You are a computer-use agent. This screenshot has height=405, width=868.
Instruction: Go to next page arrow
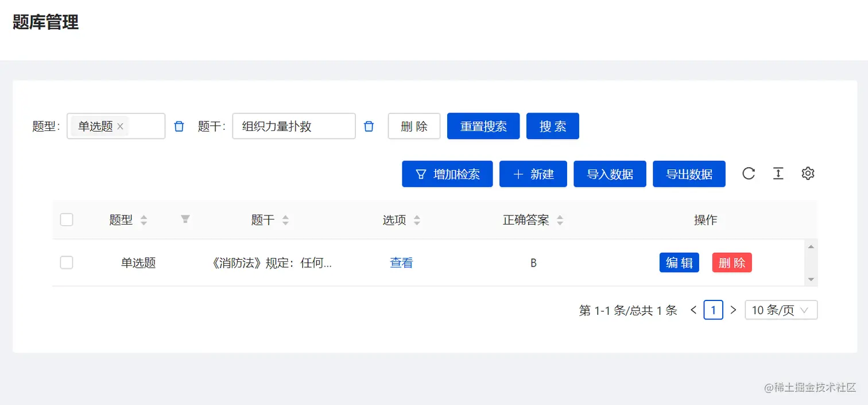(733, 310)
